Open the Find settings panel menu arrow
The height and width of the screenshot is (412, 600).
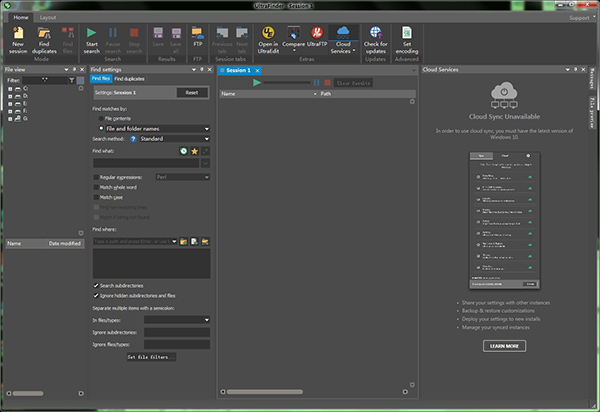pyautogui.click(x=194, y=69)
